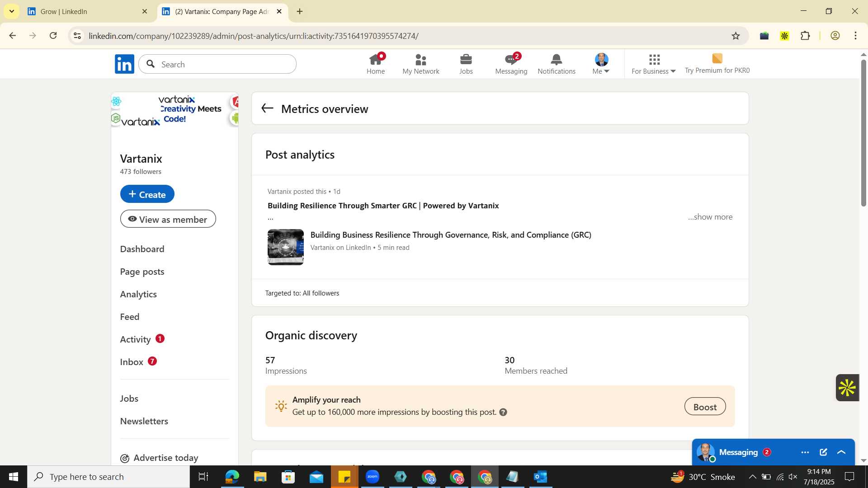Reload the current page

53,36
